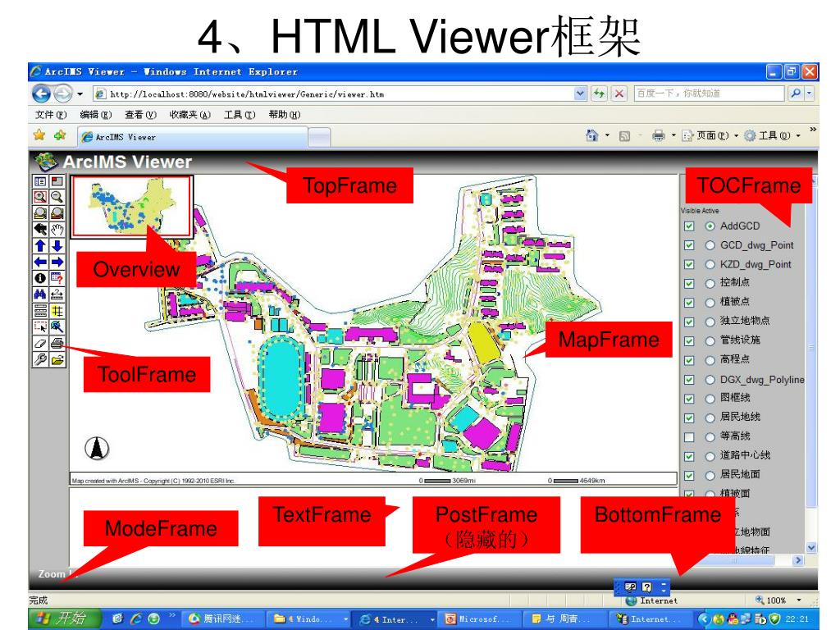Screen dimensions: 840x630
Task: Make 控制点 the active layer
Action: coord(710,283)
